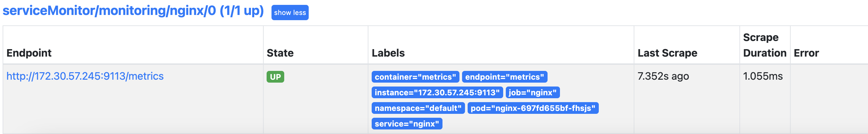Select the endpoint="metrics" label badge
This screenshot has height=134, width=868.
click(504, 77)
